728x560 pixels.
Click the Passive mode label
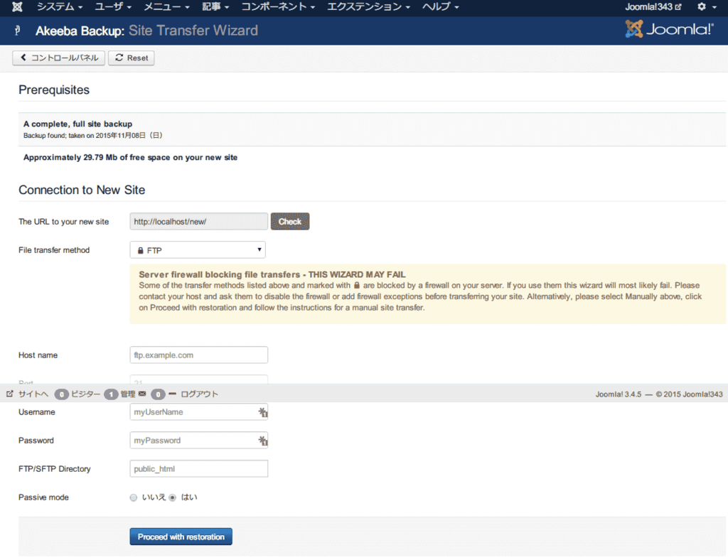click(43, 497)
